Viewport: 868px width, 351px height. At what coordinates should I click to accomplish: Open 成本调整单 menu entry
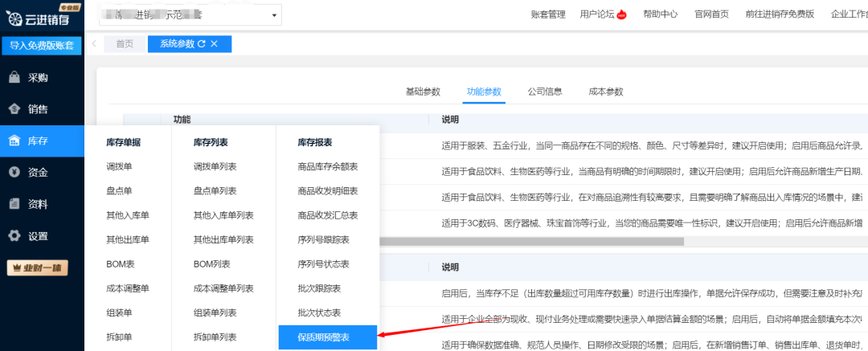(x=128, y=288)
